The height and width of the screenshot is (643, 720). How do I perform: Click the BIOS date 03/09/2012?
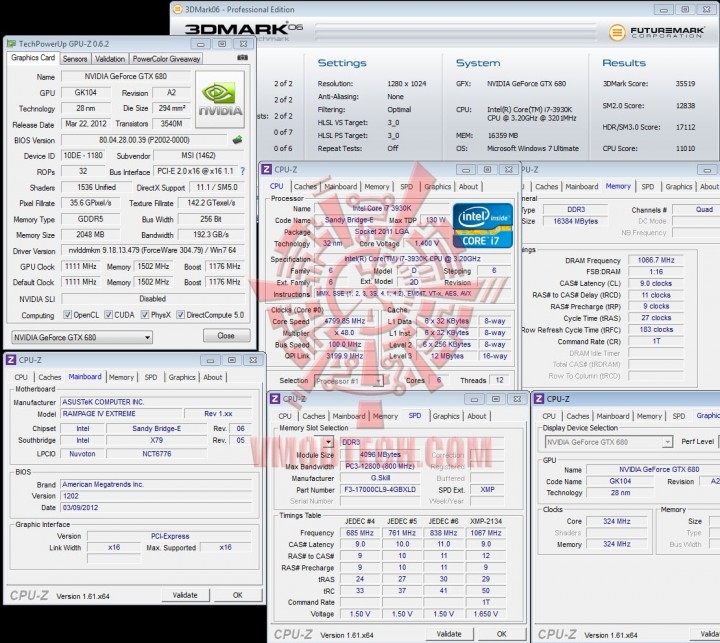80,508
